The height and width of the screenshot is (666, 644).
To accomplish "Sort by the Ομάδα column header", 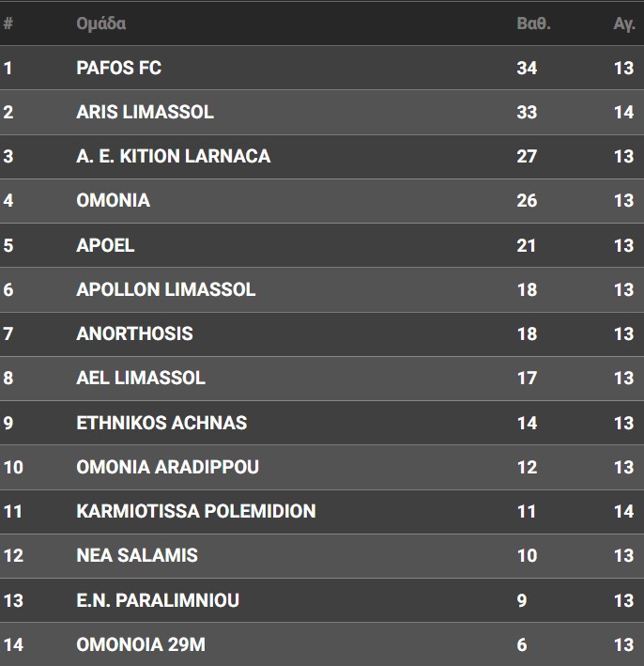I will [x=100, y=23].
